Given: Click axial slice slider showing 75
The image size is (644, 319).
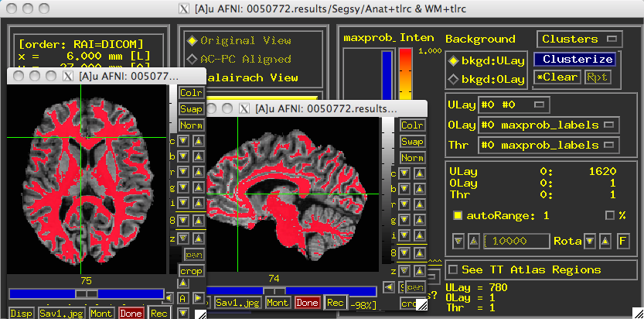Looking at the screenshot, I should 87,293.
